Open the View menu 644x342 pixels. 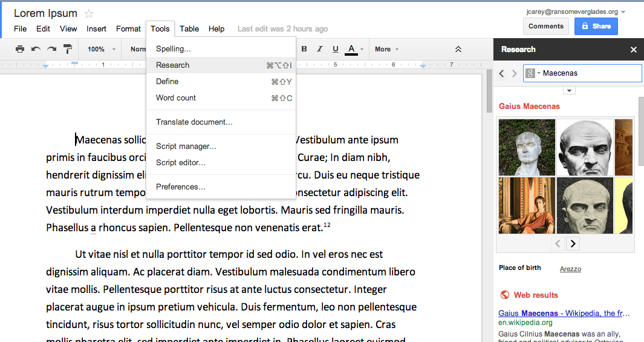click(x=68, y=29)
